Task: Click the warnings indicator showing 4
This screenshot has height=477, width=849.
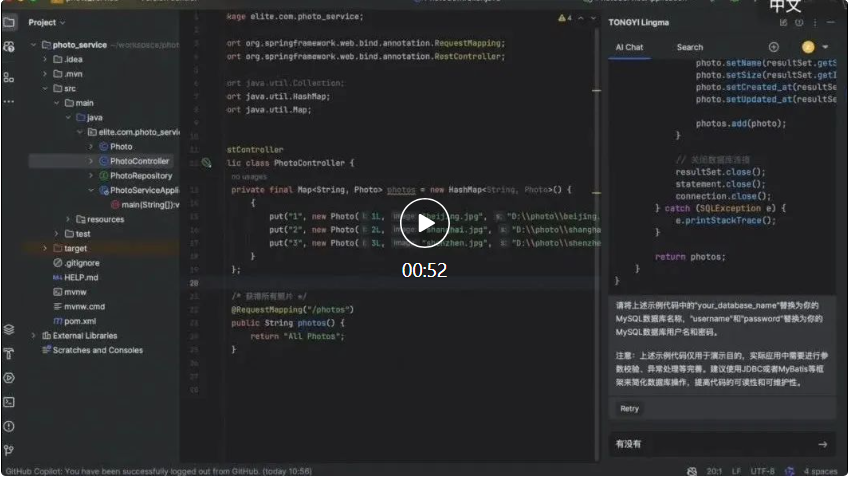Action: coord(565,18)
